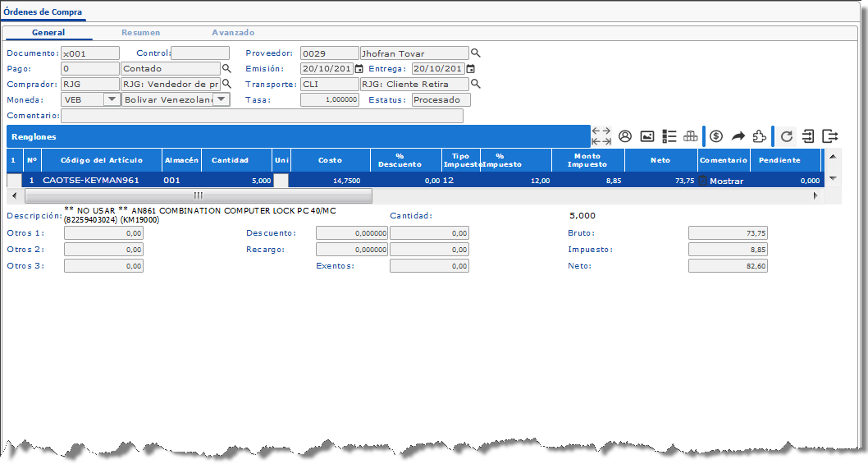Open calendar picker for Entrega date
Image resolution: width=868 pixels, height=464 pixels.
coord(470,69)
